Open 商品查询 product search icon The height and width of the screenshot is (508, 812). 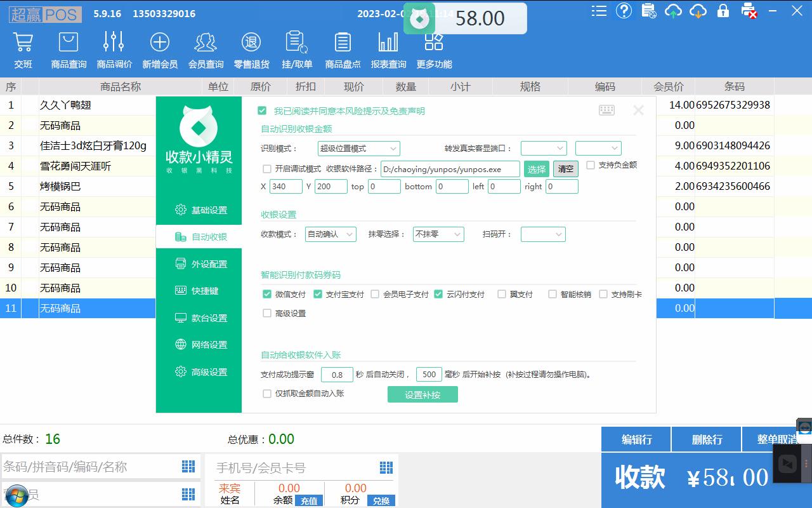pos(69,50)
